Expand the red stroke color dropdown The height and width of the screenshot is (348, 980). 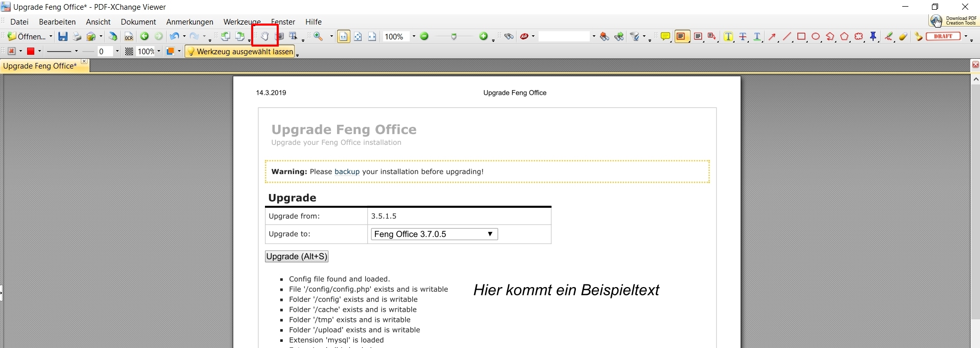point(39,51)
